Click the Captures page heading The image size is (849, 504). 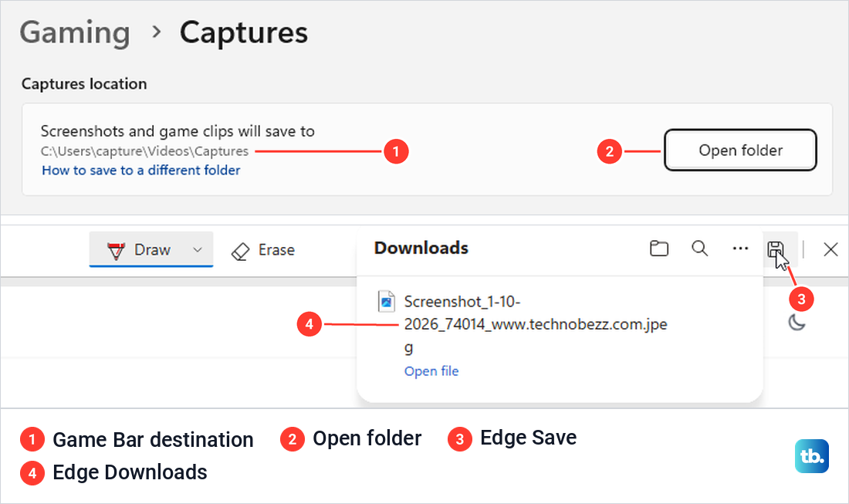244,32
